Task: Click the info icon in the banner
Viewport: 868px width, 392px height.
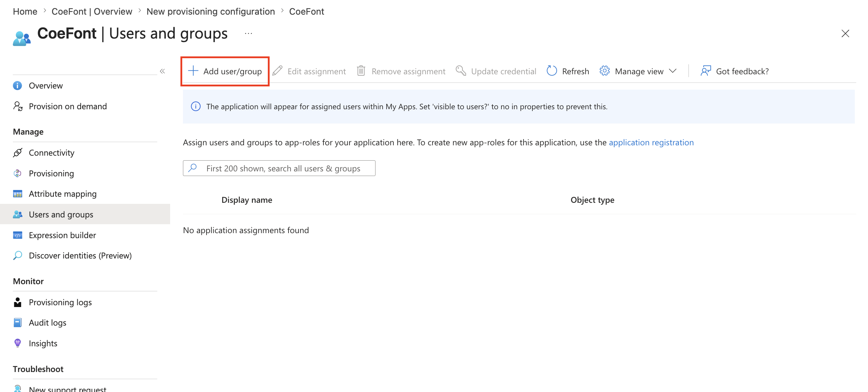Action: coord(196,106)
